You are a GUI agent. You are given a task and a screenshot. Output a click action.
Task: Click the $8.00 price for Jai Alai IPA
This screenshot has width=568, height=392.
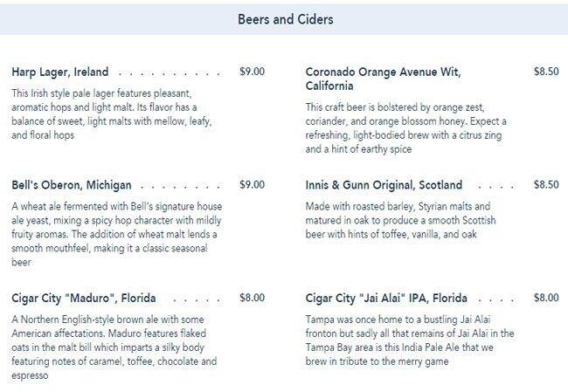(x=545, y=297)
